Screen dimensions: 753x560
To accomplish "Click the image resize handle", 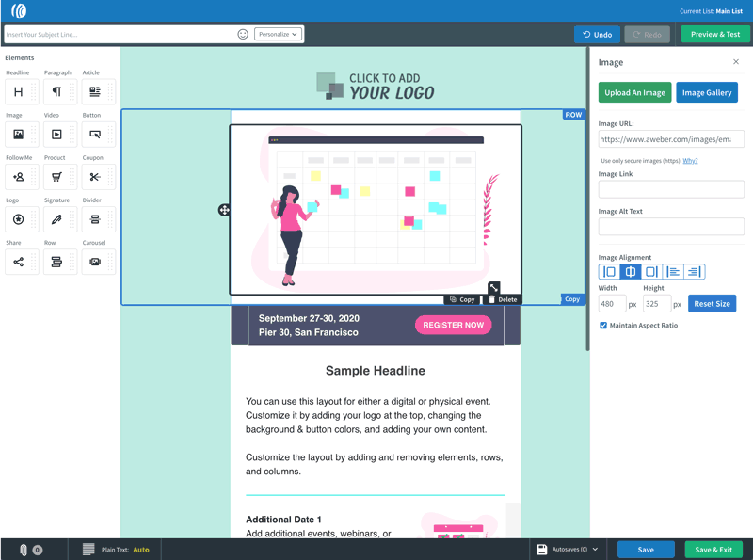I will click(x=493, y=288).
